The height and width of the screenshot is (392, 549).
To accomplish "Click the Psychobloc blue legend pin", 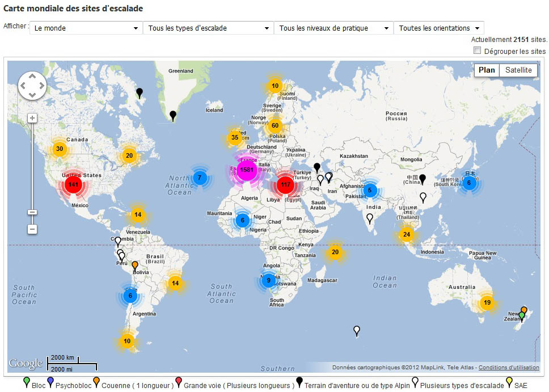I will (x=50, y=382).
